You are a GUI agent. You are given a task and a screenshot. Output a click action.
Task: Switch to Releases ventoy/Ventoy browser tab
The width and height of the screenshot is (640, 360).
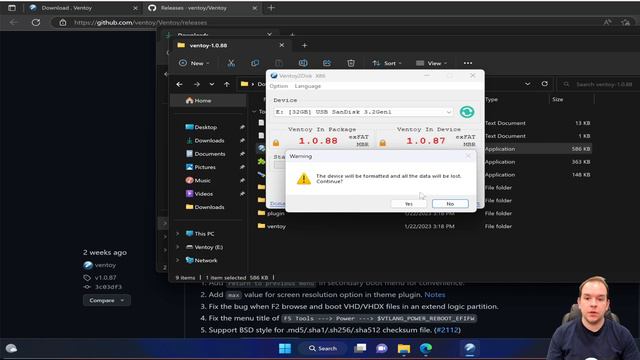[x=203, y=8]
